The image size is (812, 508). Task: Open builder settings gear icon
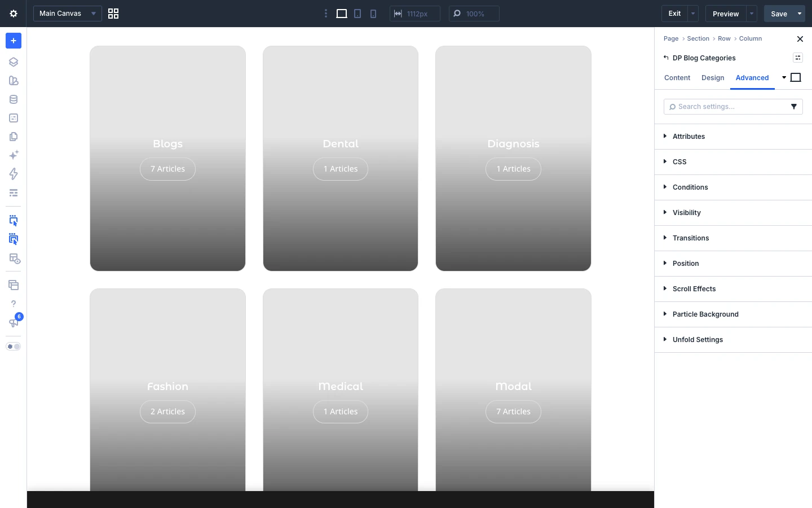(14, 14)
